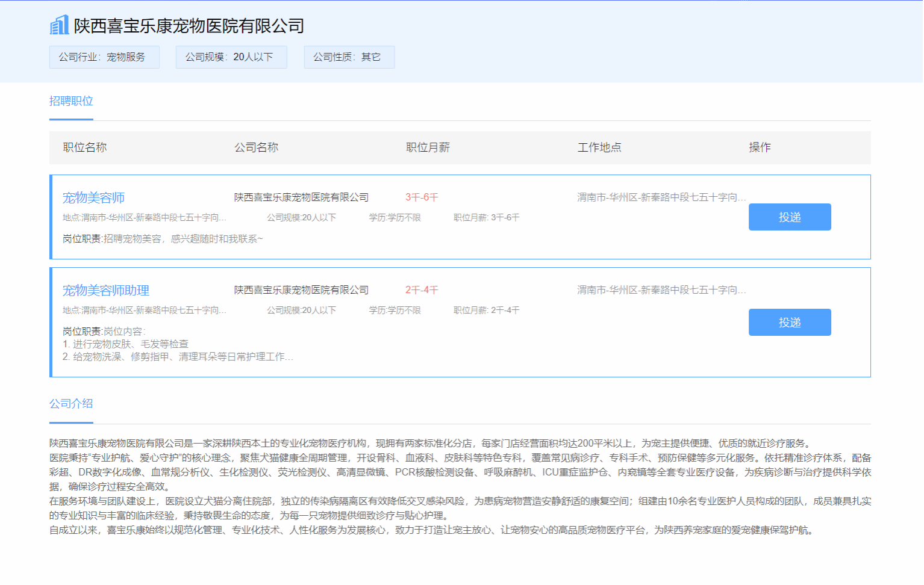Select the 公司规模: 20人以下 tag
The height and width of the screenshot is (585, 924).
231,57
